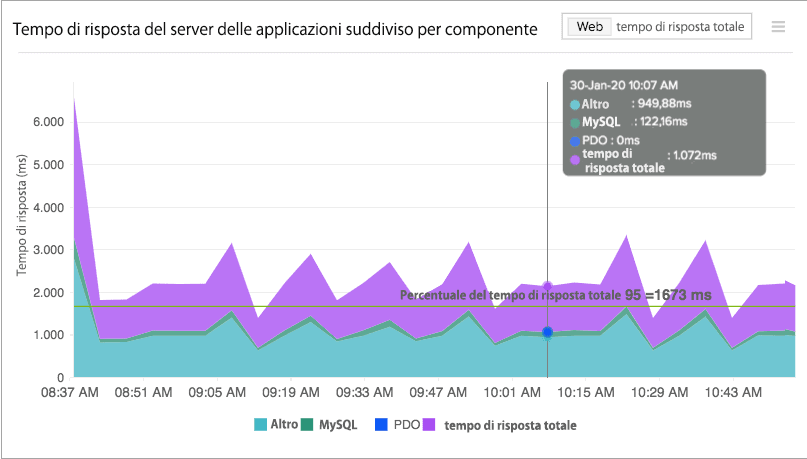Click the '10:15 AM' x-axis label

[586, 393]
